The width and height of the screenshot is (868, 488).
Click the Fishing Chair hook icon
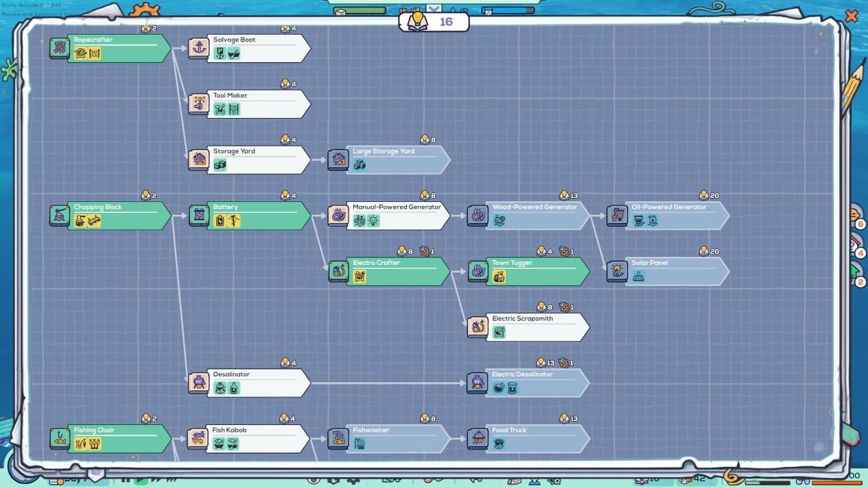pyautogui.click(x=60, y=439)
